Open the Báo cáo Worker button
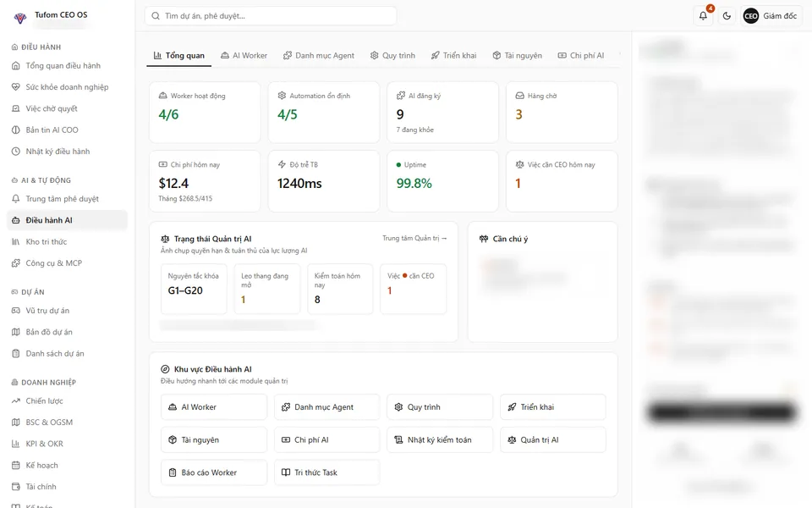 (214, 472)
